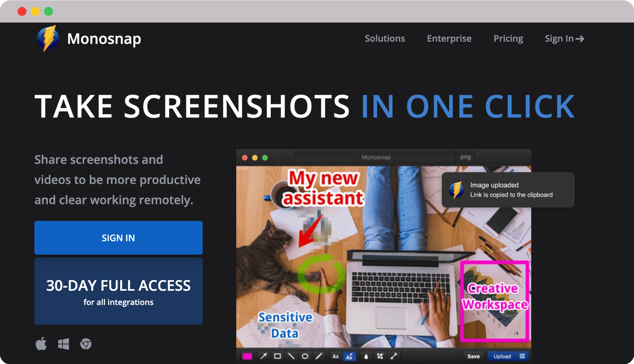The width and height of the screenshot is (634, 364).
Task: Choose the straight line tool
Action: pyautogui.click(x=291, y=356)
